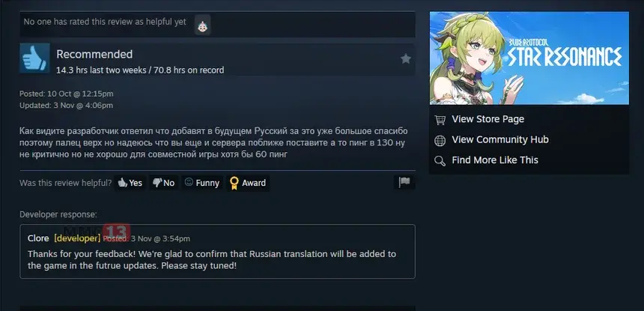Click the magnifier Find More icon
The height and width of the screenshot is (311, 644).
click(440, 161)
